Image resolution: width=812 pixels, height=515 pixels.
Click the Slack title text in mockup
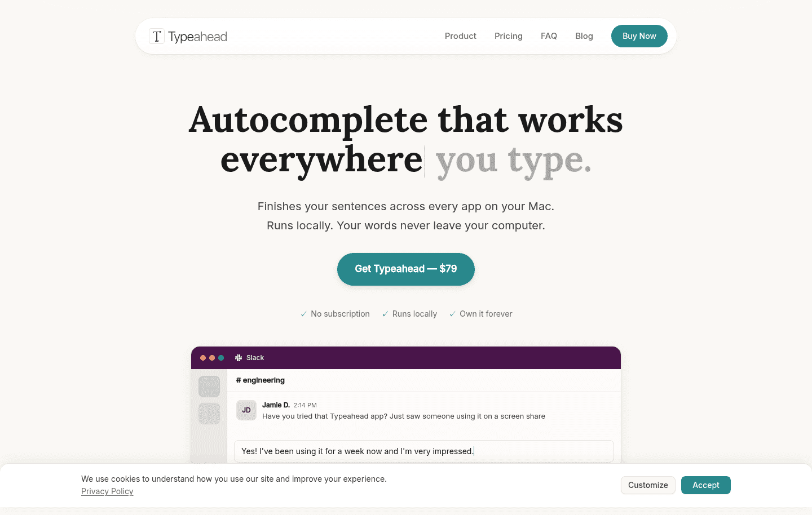255,358
